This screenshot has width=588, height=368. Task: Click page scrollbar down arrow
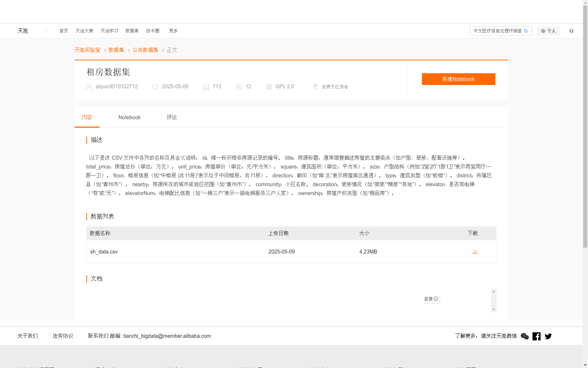[x=585, y=365]
